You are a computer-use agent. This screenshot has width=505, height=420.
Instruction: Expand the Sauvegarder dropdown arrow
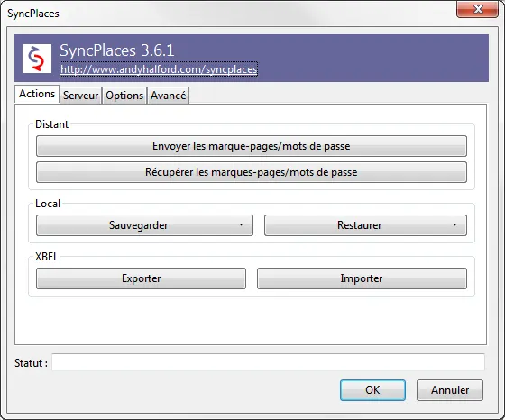pos(241,224)
